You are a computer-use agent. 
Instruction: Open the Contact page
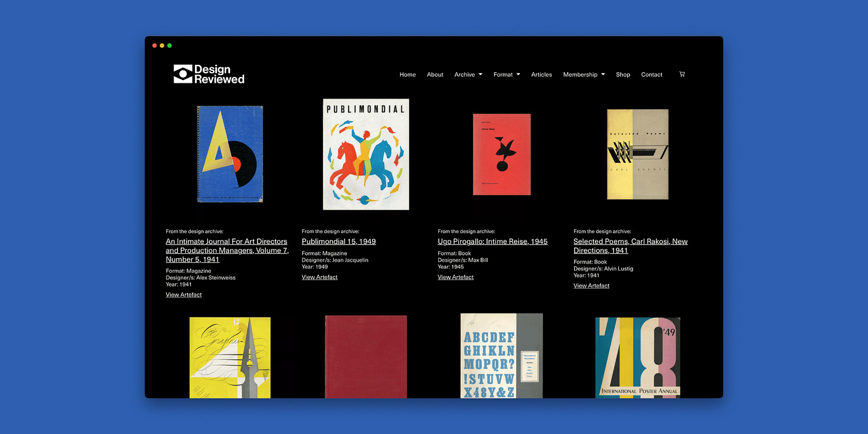tap(652, 75)
